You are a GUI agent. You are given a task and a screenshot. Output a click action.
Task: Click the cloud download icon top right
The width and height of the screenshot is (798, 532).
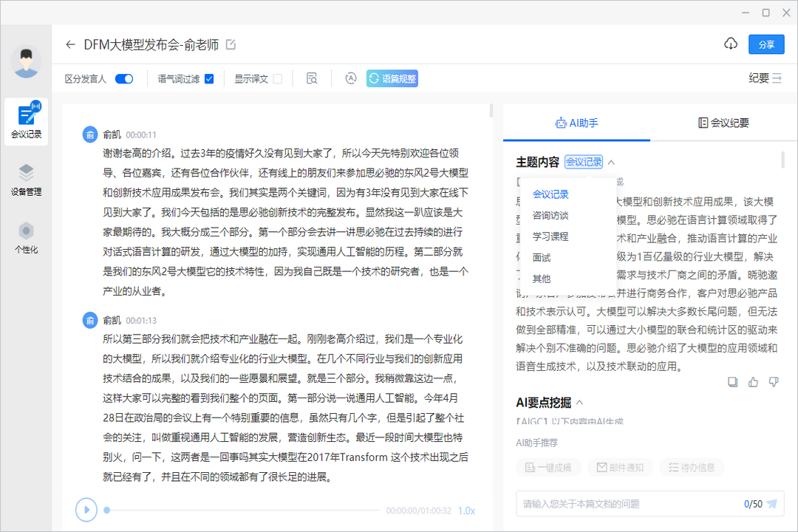731,44
